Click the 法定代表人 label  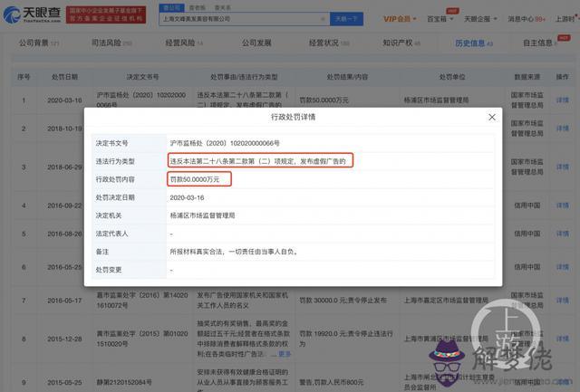(x=111, y=234)
